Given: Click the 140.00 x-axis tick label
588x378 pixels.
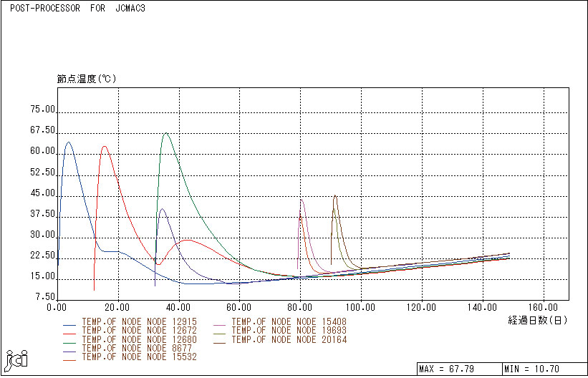Looking at the screenshot, I should 483,308.
